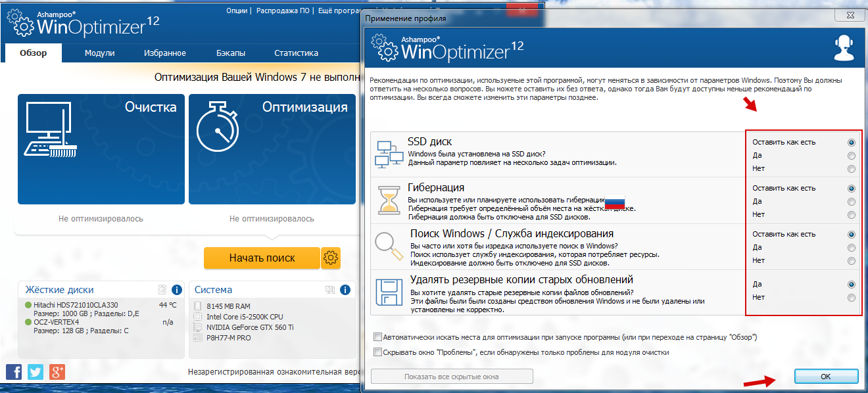The image size is (868, 393).
Task: Select Оставить как есть for Гибернация
Action: tap(852, 189)
